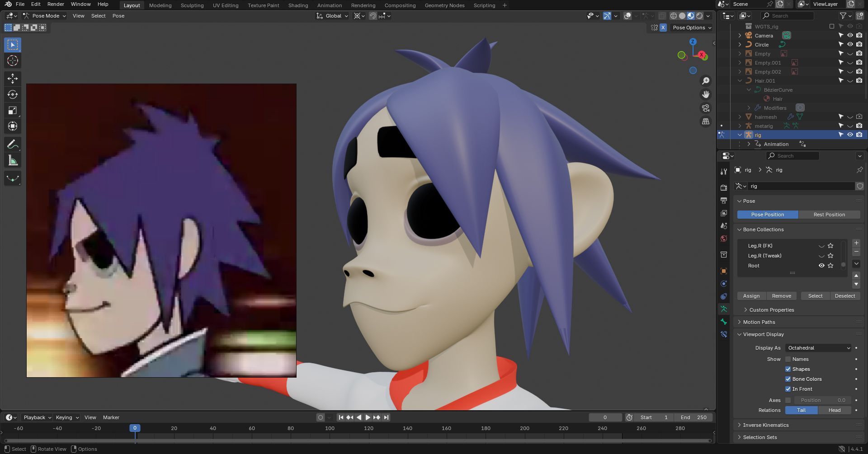Uncheck the Bone Colors checkbox

click(x=788, y=379)
